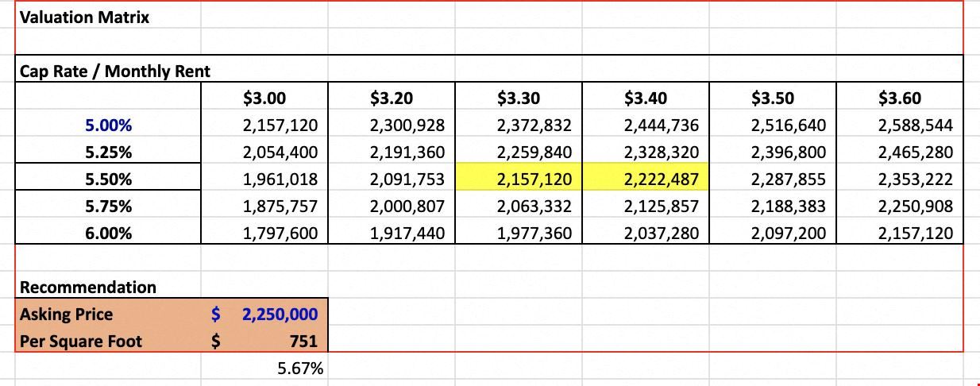The width and height of the screenshot is (980, 386).
Task: Select the cell showing 1,797,600
Action: 264,234
